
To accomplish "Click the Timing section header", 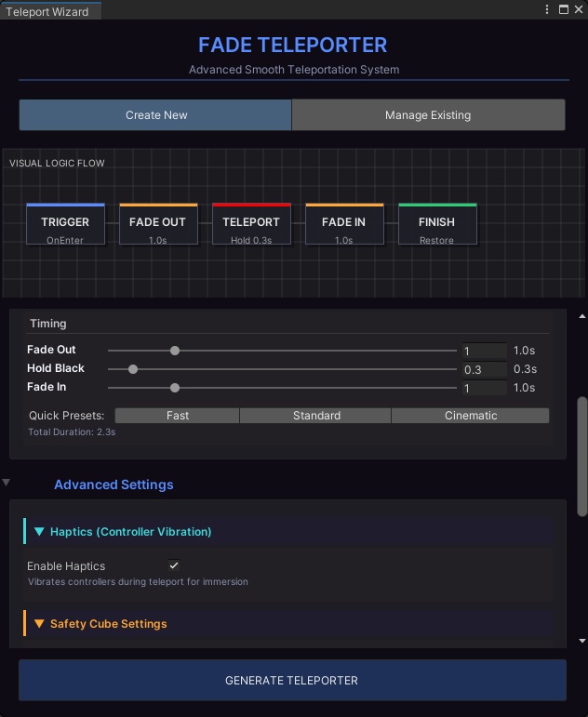I will click(x=48, y=324).
